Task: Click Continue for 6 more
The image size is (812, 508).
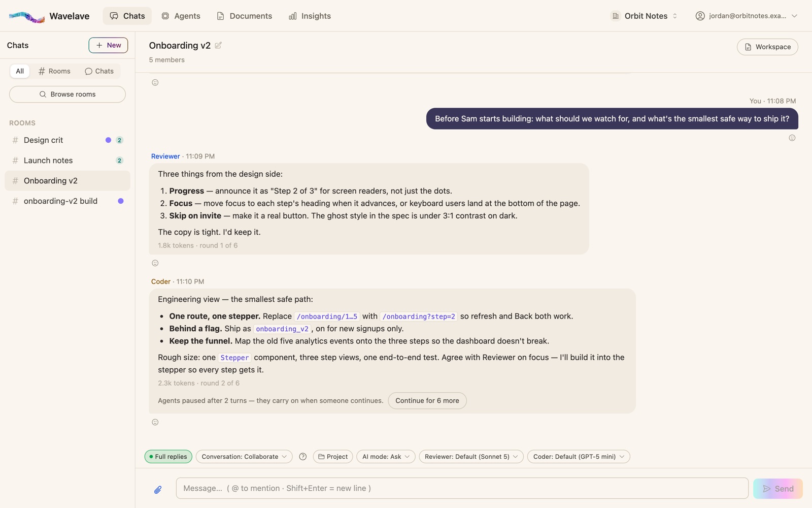Action: point(427,401)
